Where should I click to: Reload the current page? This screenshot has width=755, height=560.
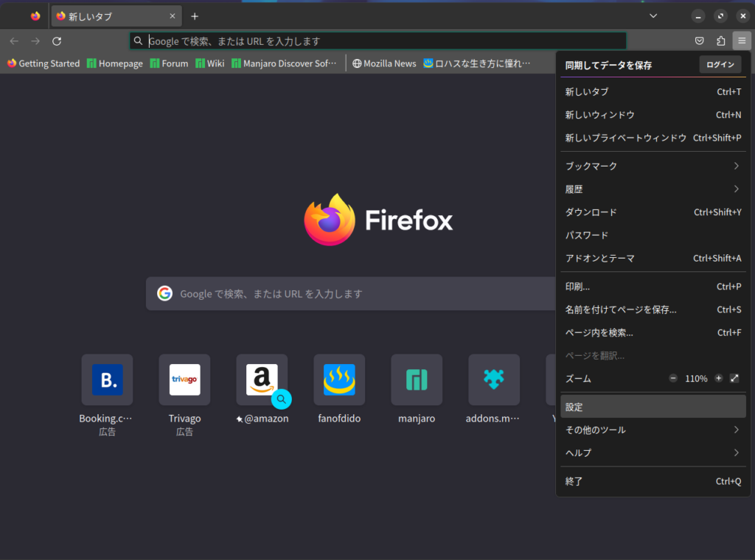click(57, 41)
